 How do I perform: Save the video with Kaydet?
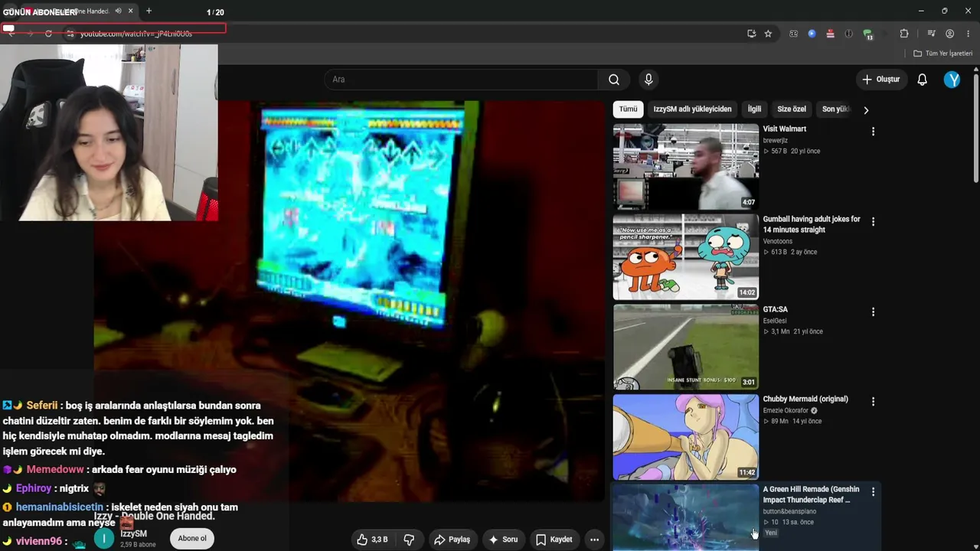pos(554,540)
